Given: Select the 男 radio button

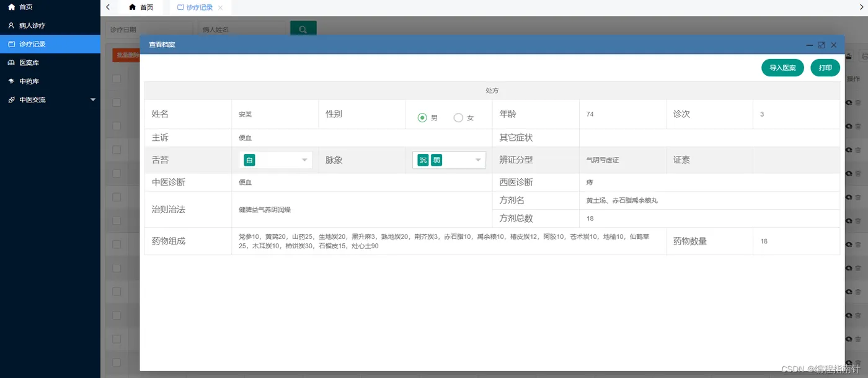Looking at the screenshot, I should click(422, 117).
